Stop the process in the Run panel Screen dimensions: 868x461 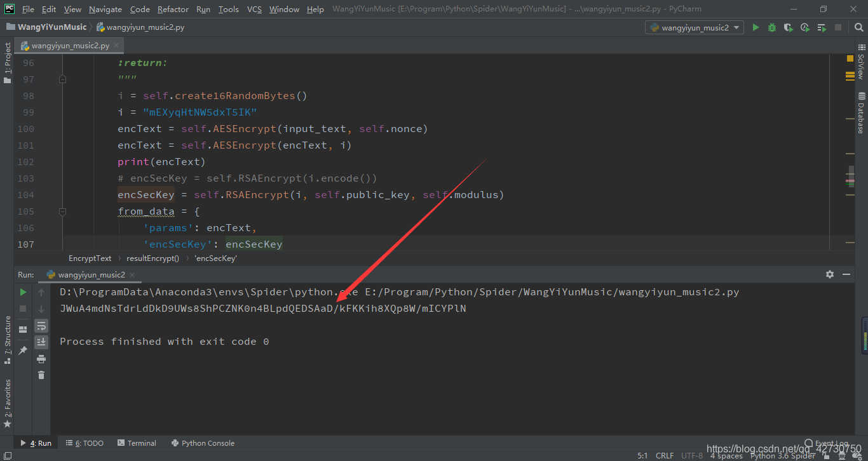(x=23, y=309)
